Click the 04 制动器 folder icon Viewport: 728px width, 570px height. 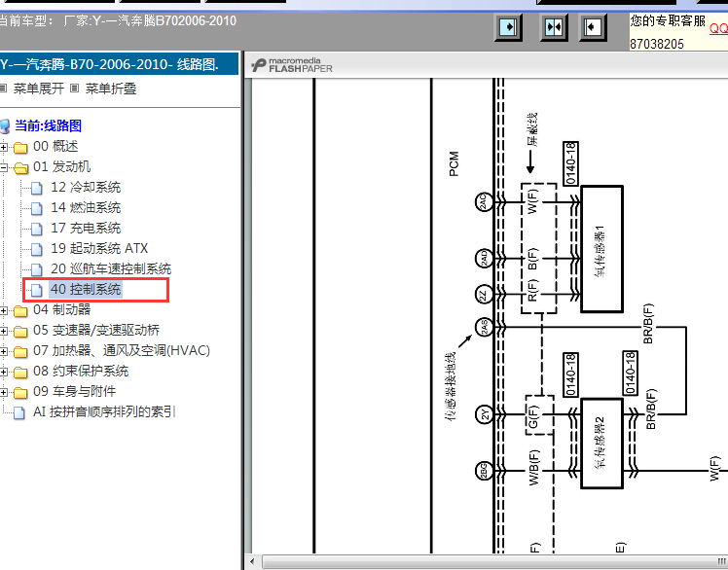coord(20,310)
